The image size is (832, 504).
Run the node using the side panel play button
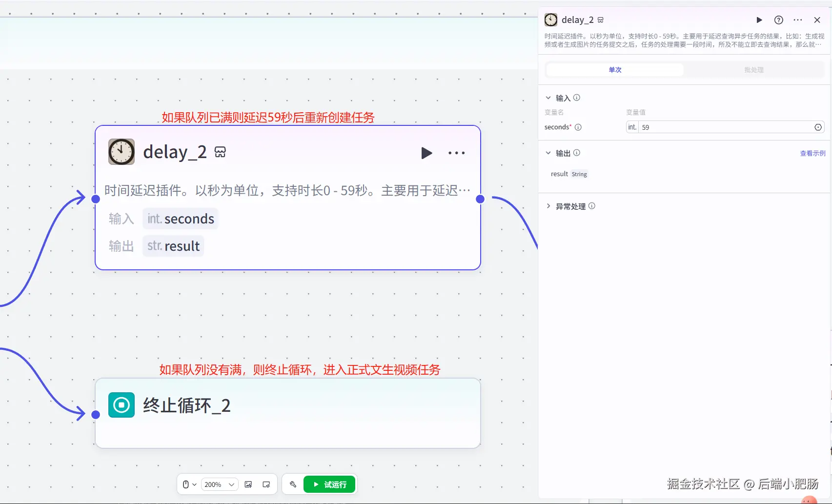pyautogui.click(x=759, y=20)
